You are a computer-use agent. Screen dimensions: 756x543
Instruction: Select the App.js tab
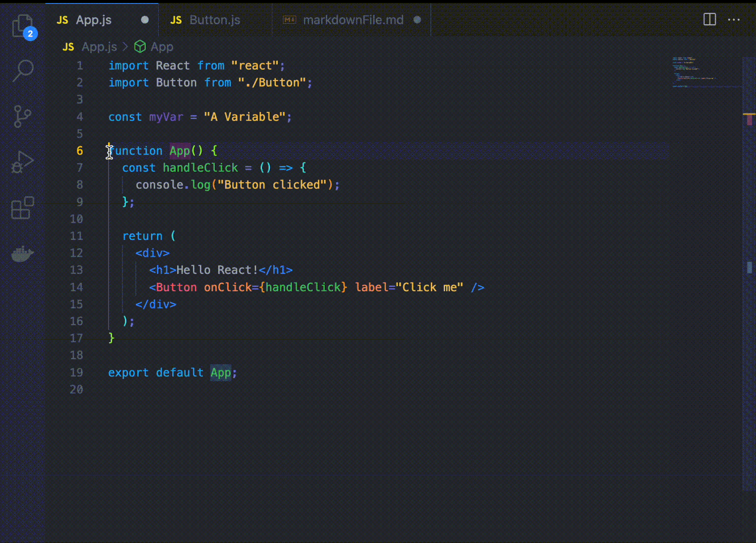(93, 20)
